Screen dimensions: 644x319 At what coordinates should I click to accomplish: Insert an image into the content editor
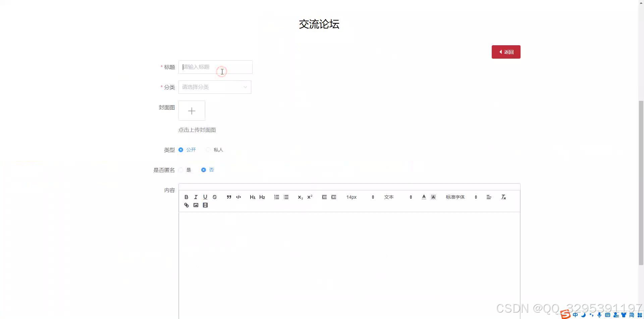pyautogui.click(x=196, y=205)
